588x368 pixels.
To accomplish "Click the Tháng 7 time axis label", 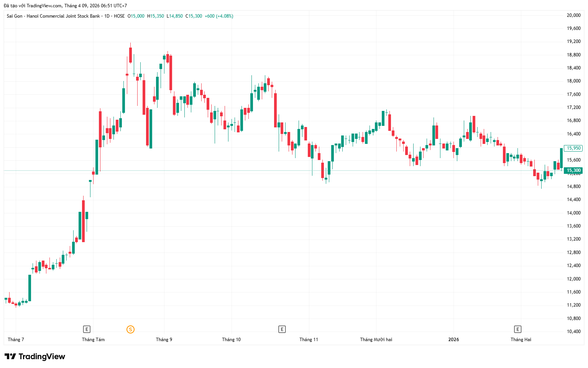I will pos(16,340).
